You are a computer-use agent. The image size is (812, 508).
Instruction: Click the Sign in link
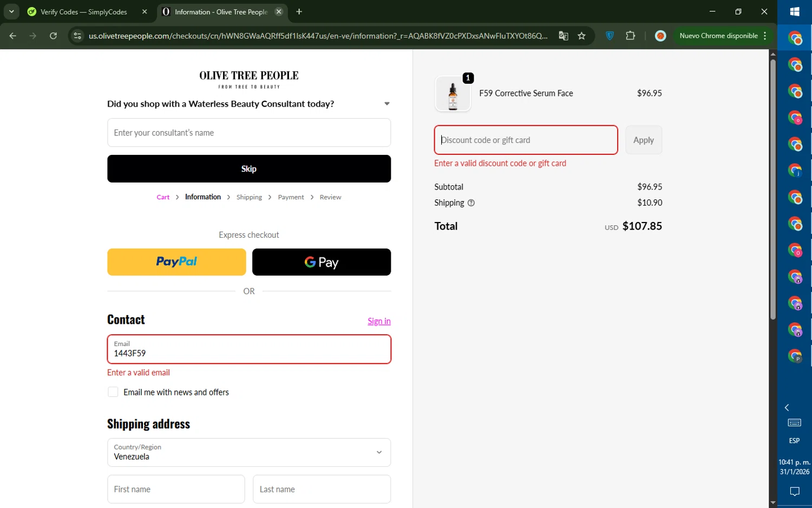(379, 321)
